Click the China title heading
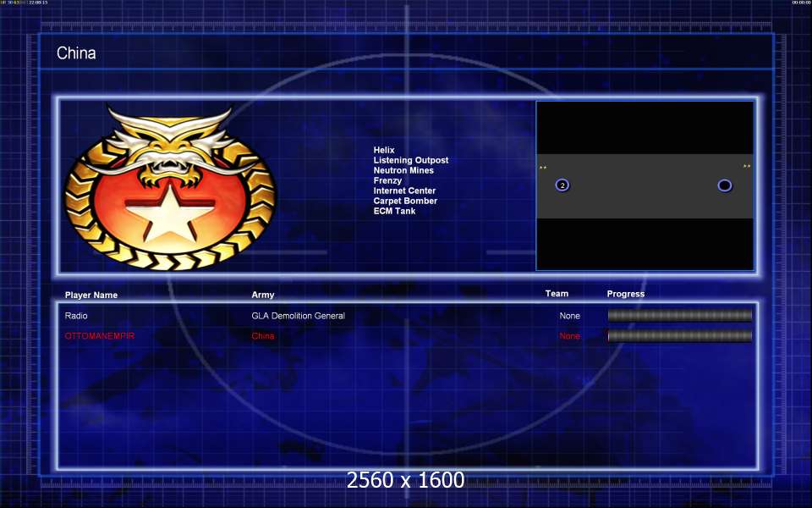The image size is (812, 508). coord(76,52)
